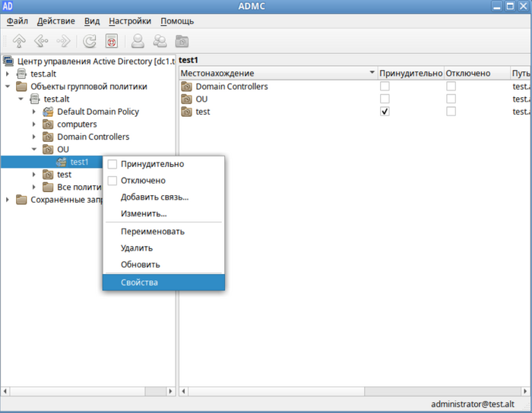The height and width of the screenshot is (413, 532).
Task: Choose Добавить связь... in context menu
Action: (163, 197)
